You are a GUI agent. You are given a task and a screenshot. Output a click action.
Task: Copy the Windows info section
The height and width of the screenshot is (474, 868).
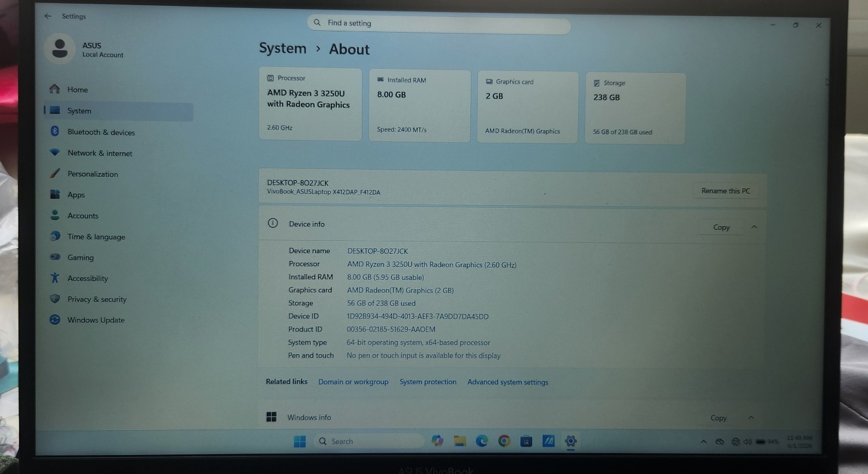[x=718, y=418]
